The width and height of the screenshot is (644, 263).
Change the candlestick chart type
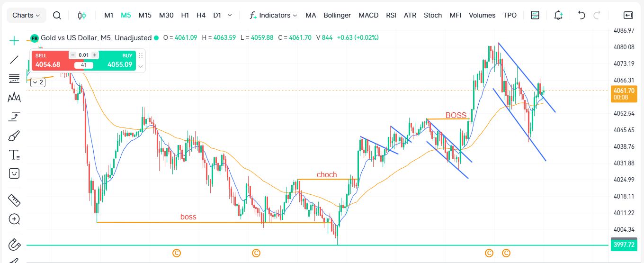pos(82,15)
